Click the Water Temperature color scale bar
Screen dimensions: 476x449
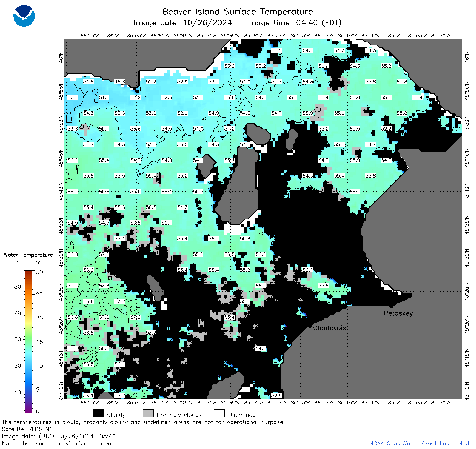pos(29,341)
